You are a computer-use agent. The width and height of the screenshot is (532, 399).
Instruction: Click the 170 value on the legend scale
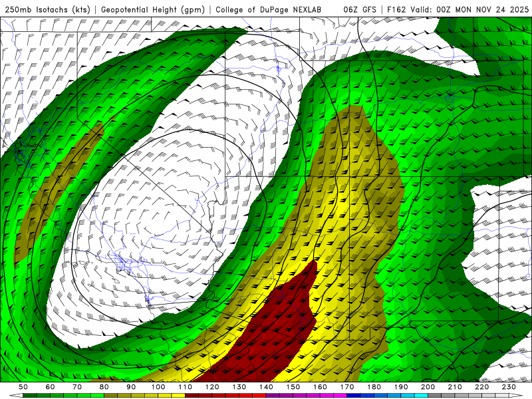[x=347, y=387]
